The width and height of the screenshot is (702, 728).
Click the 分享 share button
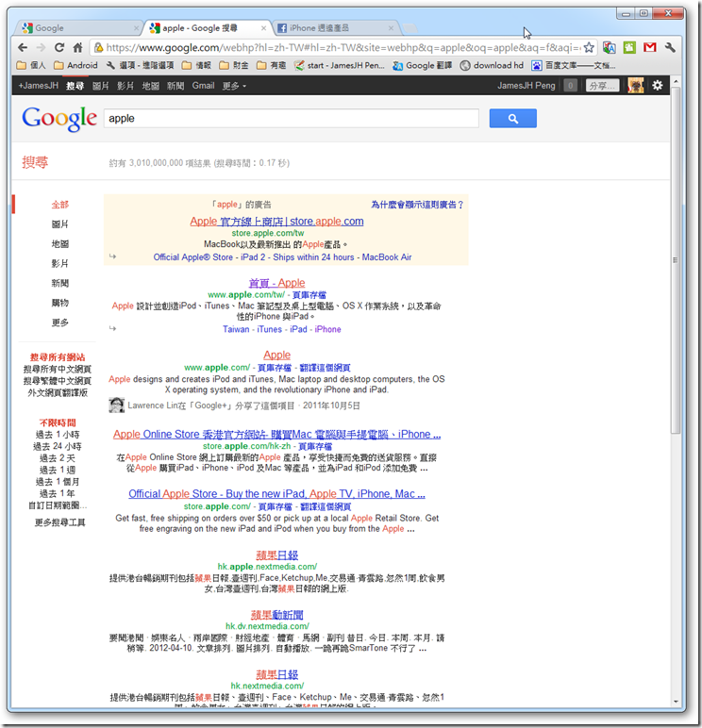pyautogui.click(x=602, y=86)
